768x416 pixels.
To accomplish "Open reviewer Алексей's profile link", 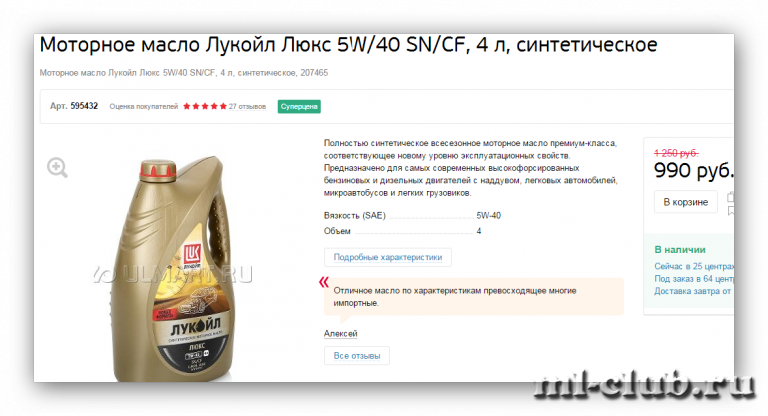I will (340, 334).
